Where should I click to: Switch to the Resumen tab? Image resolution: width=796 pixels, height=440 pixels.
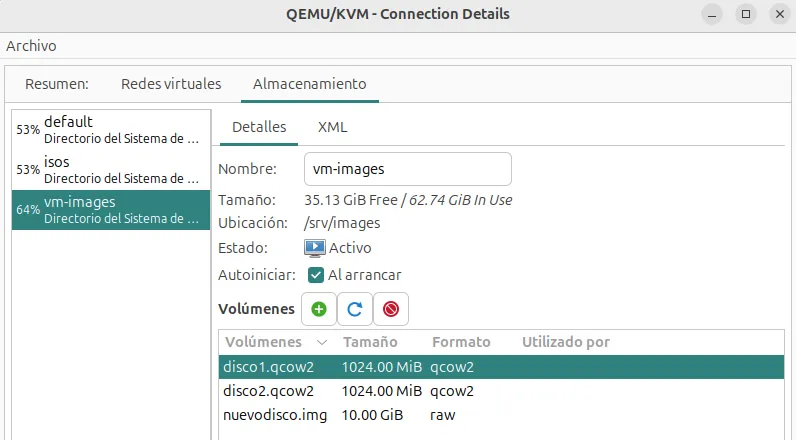pos(57,84)
